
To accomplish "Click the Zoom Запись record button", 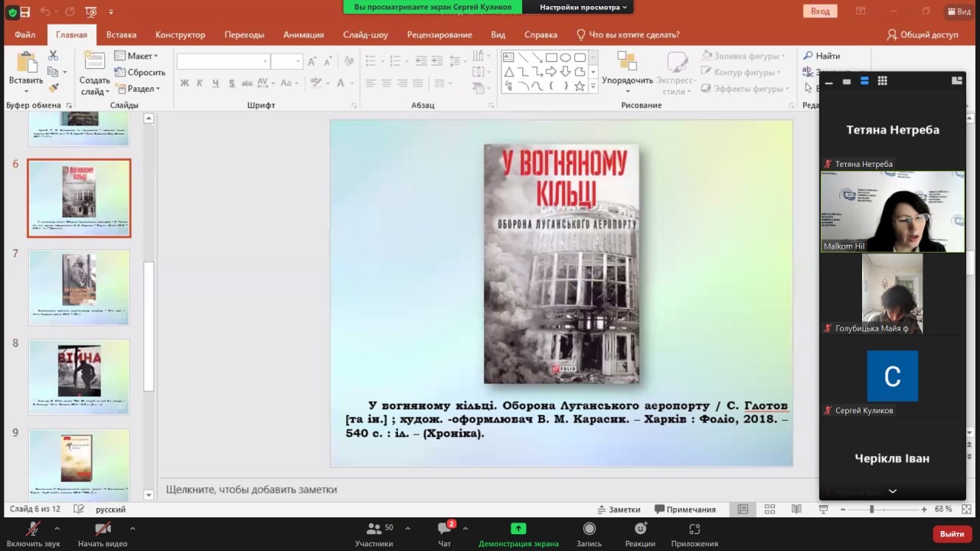I will (589, 533).
